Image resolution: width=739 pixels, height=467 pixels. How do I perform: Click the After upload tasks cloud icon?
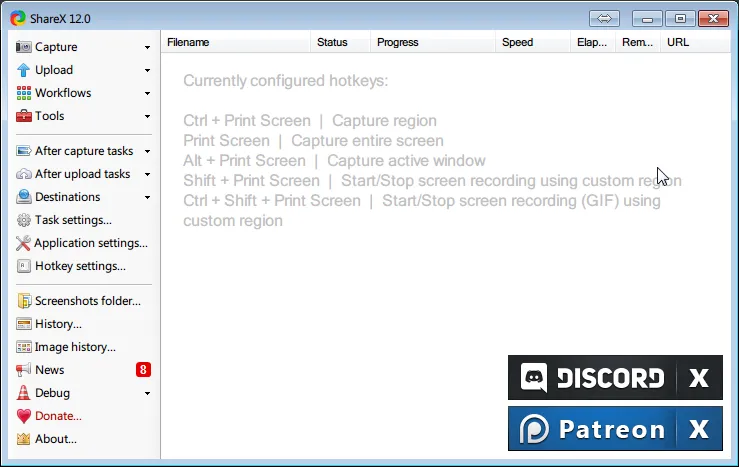pos(24,174)
